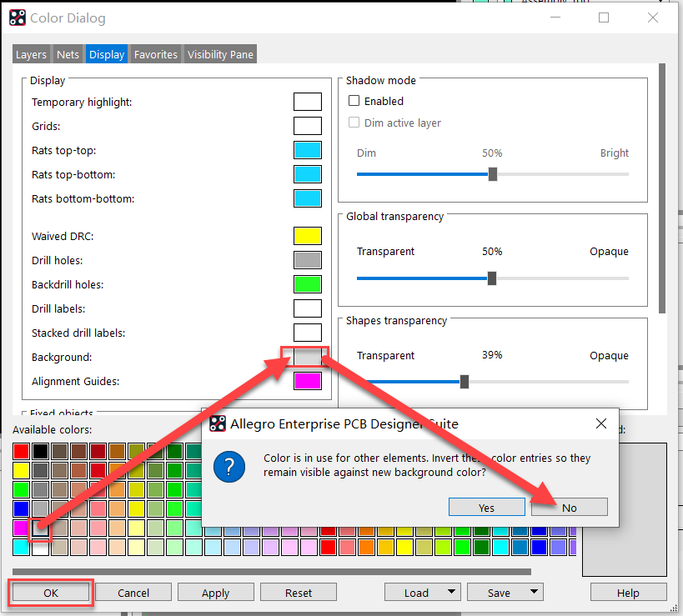Viewport: 683px width, 616px height.
Task: Select the Background color swatch
Action: pyautogui.click(x=308, y=357)
